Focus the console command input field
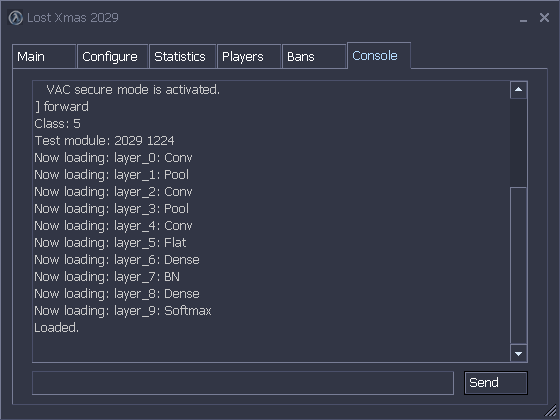The width and height of the screenshot is (560, 420). [x=243, y=383]
